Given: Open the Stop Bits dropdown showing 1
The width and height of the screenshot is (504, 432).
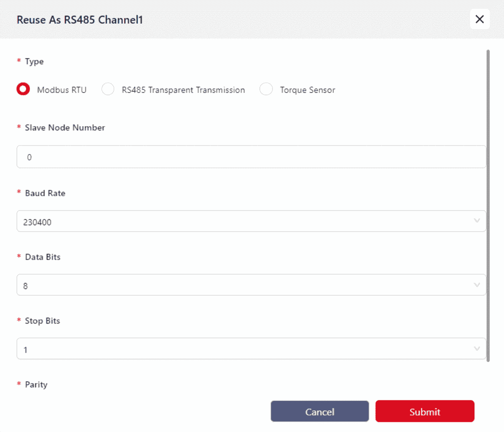Looking at the screenshot, I should pyautogui.click(x=245, y=349).
